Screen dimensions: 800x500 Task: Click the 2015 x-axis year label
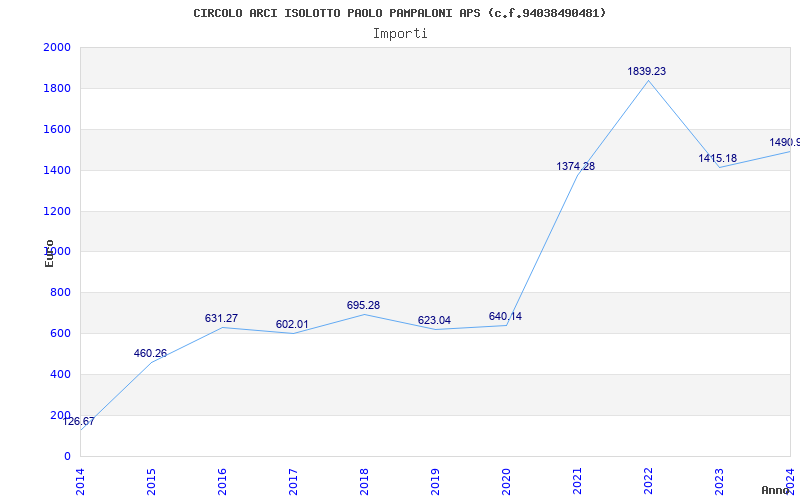coord(151,482)
